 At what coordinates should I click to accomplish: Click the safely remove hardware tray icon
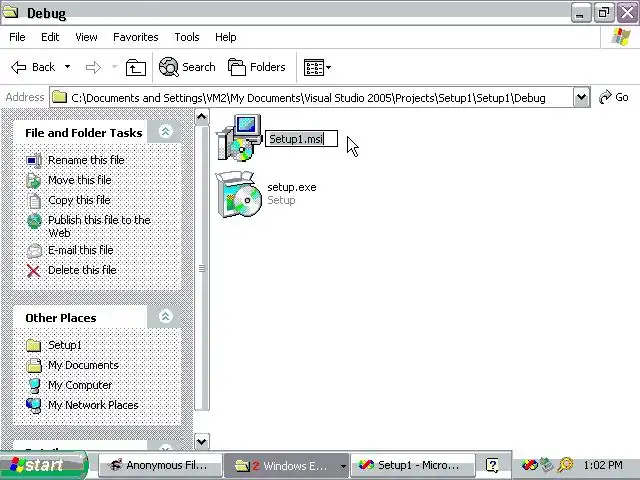[x=547, y=465]
